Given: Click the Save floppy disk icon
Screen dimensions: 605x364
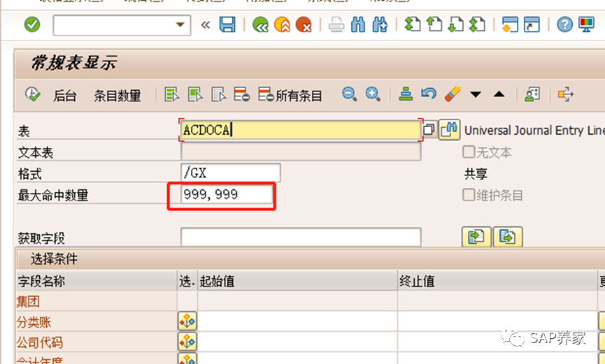Looking at the screenshot, I should tap(227, 25).
